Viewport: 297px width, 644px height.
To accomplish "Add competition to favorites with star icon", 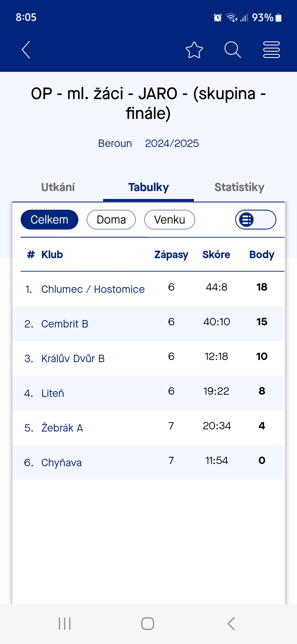I will tap(194, 50).
